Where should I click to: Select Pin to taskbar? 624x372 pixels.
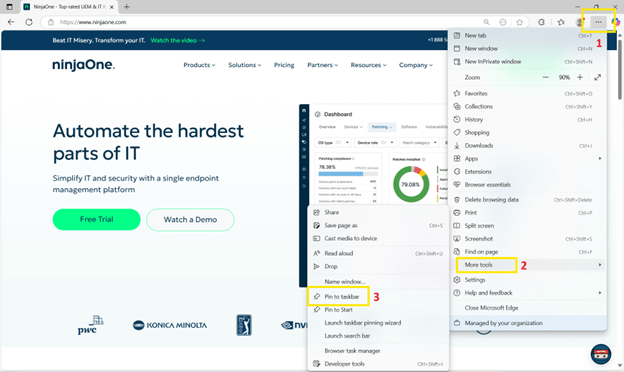coord(378,297)
